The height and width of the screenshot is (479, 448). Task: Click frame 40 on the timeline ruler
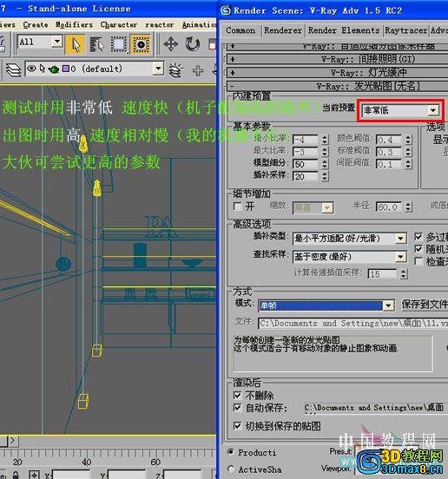(87, 462)
